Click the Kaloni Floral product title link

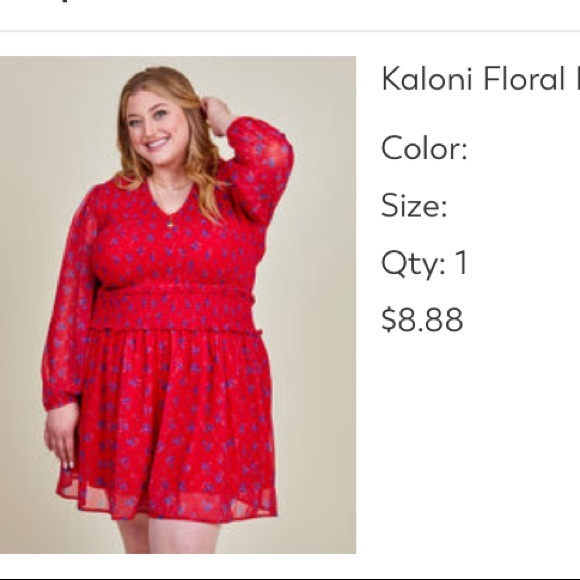[x=480, y=79]
